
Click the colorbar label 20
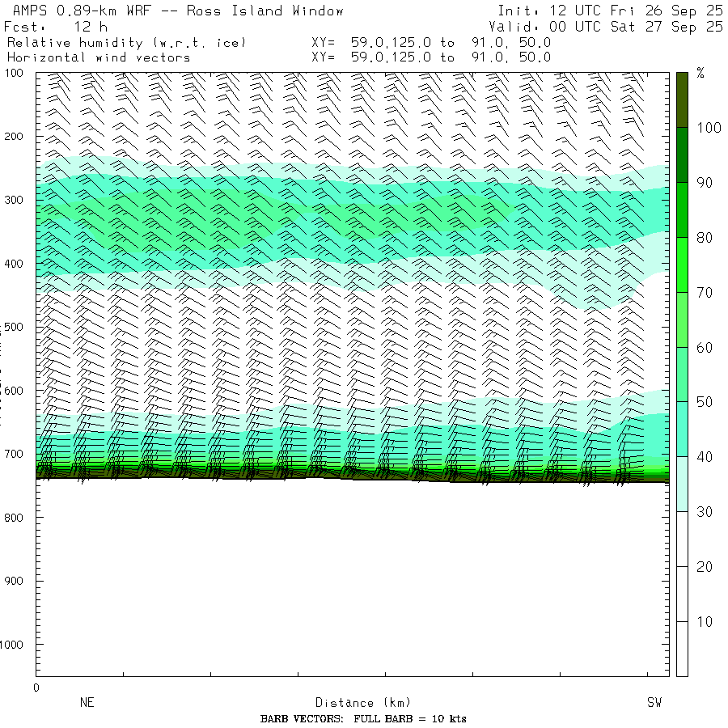pyautogui.click(x=705, y=567)
